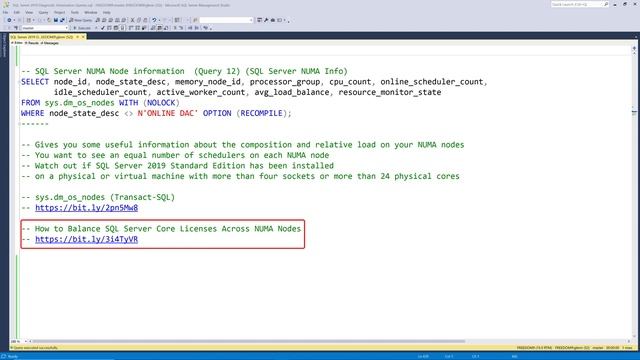Click the 'Query executed successfully' status text
Image resolution: width=640 pixels, height=360 pixels.
[36, 348]
